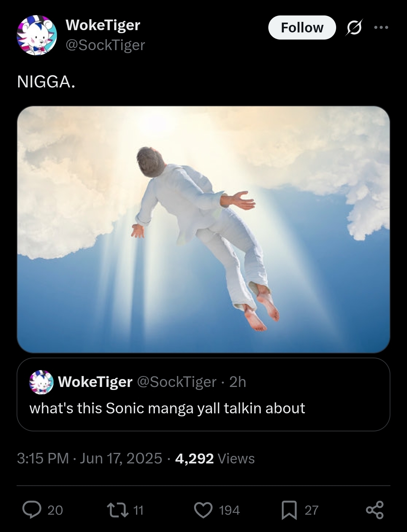Open WokeTiger's profile avatar
Screen dimensions: 407x532
pyautogui.click(x=37, y=35)
